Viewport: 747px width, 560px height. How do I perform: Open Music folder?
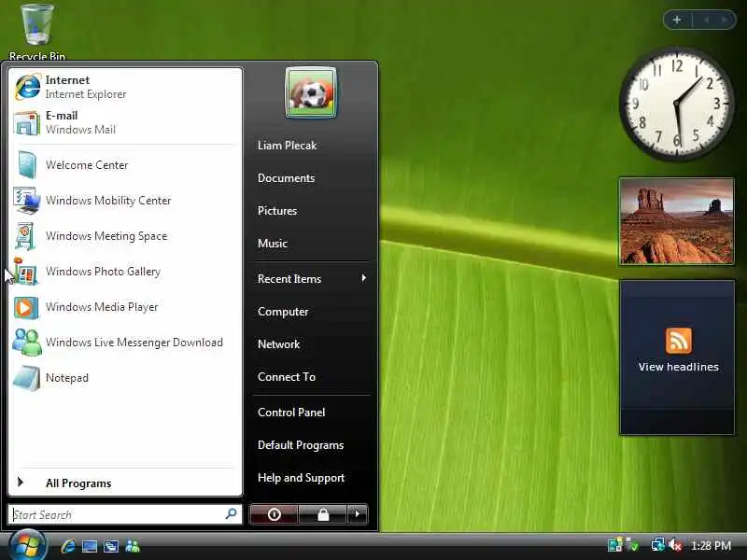tap(311, 244)
